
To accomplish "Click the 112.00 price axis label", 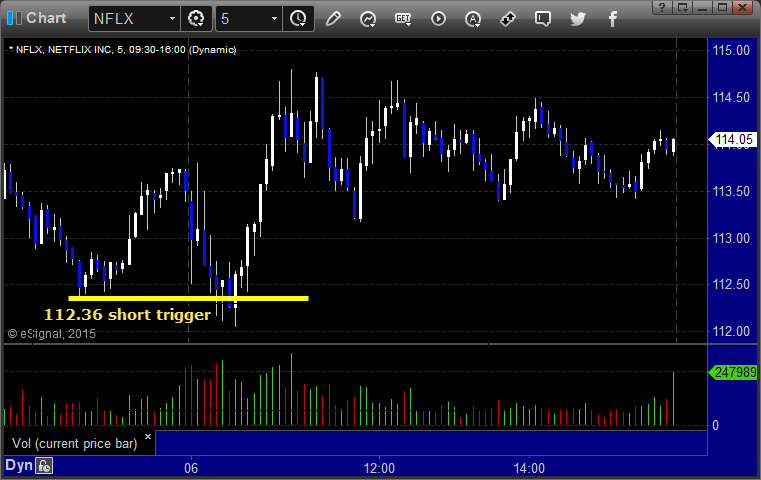I will tap(731, 331).
